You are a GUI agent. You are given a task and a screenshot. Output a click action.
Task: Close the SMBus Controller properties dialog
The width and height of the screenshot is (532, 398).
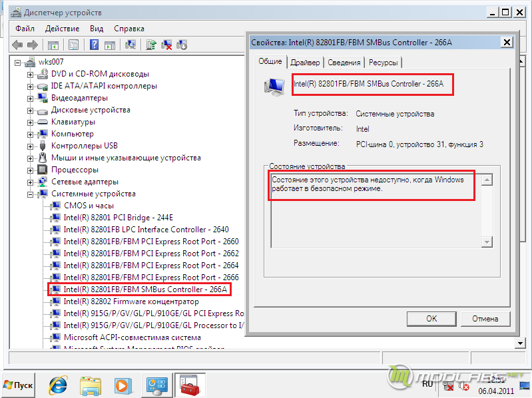[507, 43]
